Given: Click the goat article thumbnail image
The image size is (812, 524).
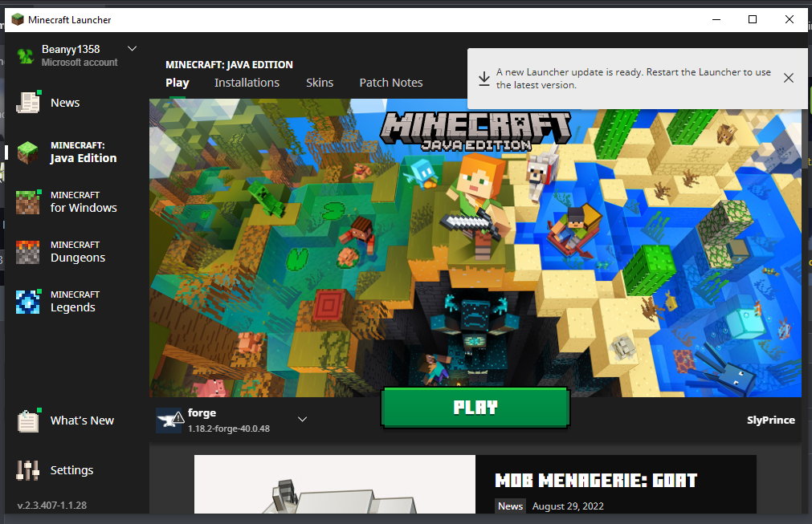Looking at the screenshot, I should (335, 488).
